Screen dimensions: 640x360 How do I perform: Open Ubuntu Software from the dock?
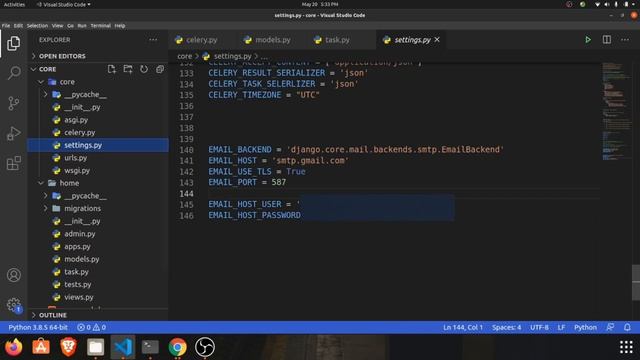pos(41,347)
